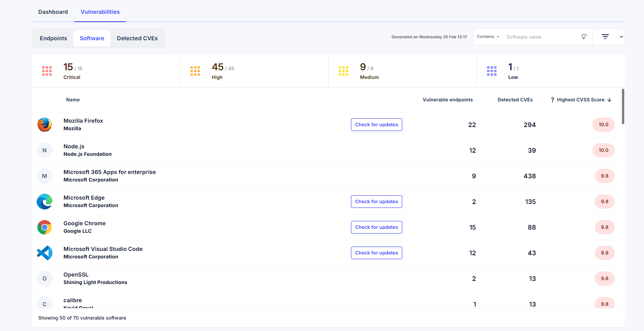Click the calibre letter C avatar
This screenshot has height=331, width=644.
(45, 302)
